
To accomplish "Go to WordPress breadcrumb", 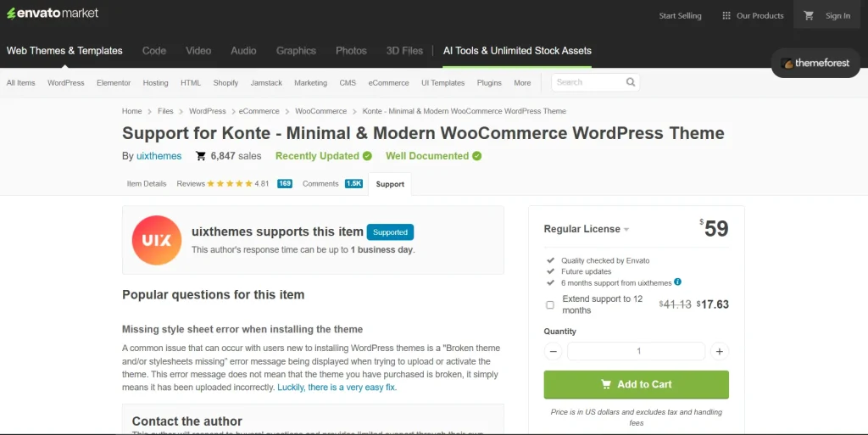I will [x=207, y=111].
